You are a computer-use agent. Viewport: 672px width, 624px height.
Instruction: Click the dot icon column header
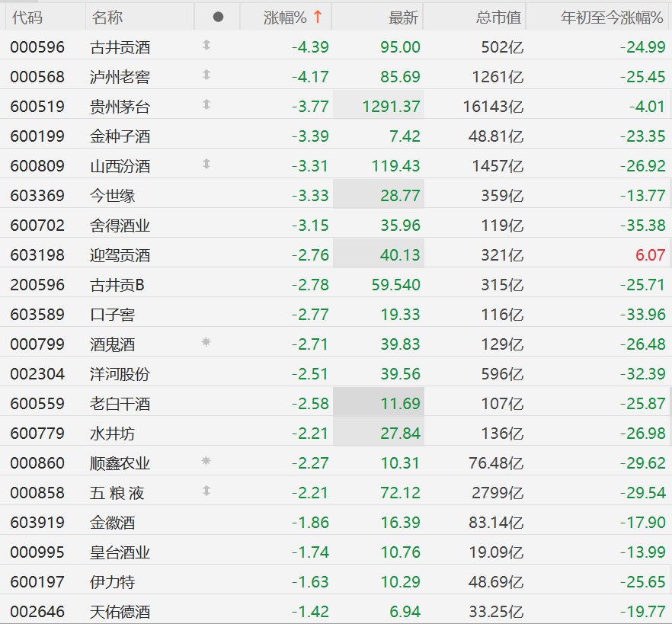tap(218, 17)
